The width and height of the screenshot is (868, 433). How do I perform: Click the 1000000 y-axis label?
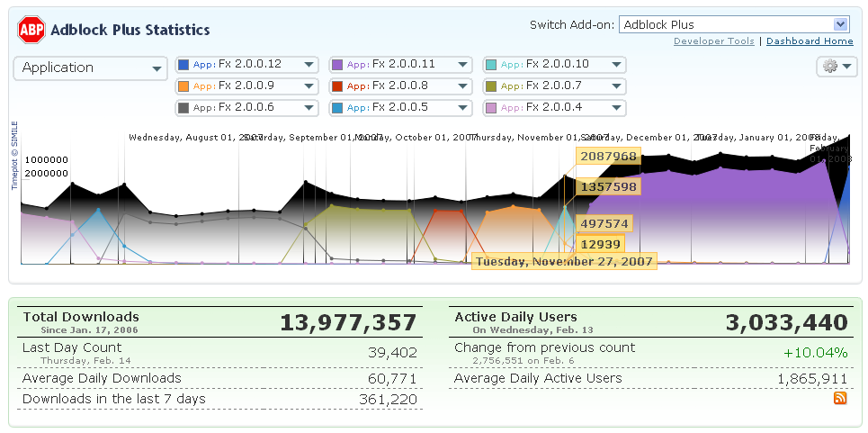[47, 160]
